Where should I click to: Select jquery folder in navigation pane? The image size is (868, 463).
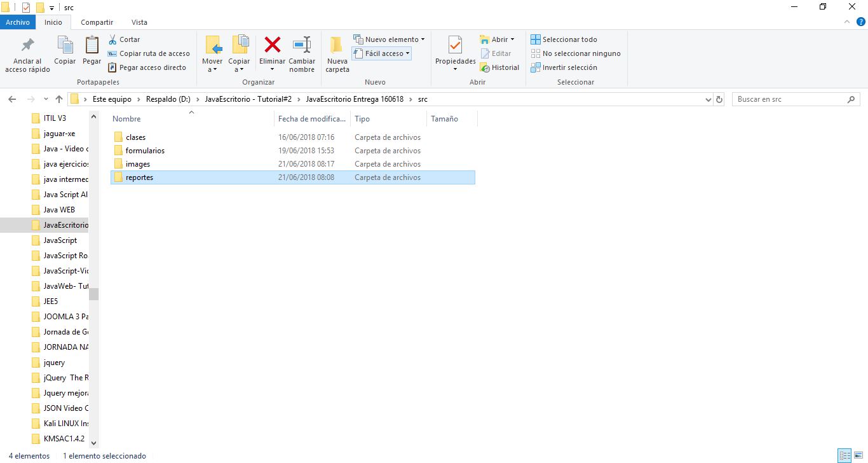pyautogui.click(x=54, y=363)
